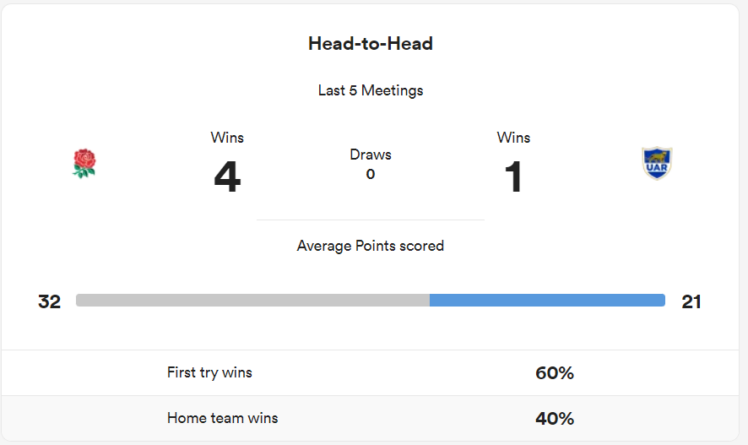Select the First try wins label
The width and height of the screenshot is (748, 445).
209,373
